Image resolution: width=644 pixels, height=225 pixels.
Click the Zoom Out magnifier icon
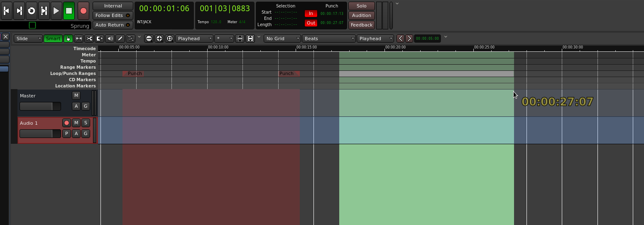click(149, 39)
